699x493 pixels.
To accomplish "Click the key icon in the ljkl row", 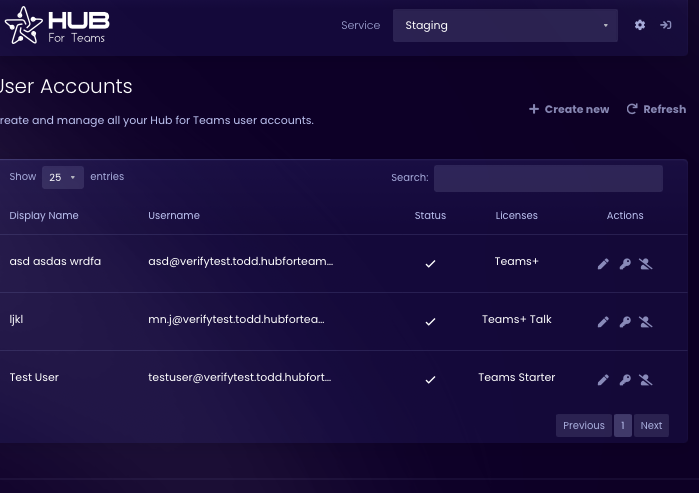I will (x=625, y=322).
